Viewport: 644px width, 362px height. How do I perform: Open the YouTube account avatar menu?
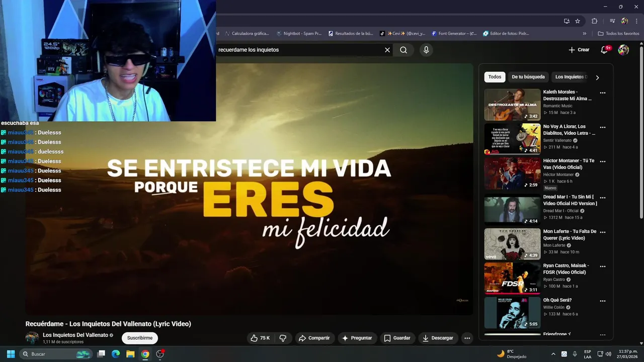click(x=623, y=50)
